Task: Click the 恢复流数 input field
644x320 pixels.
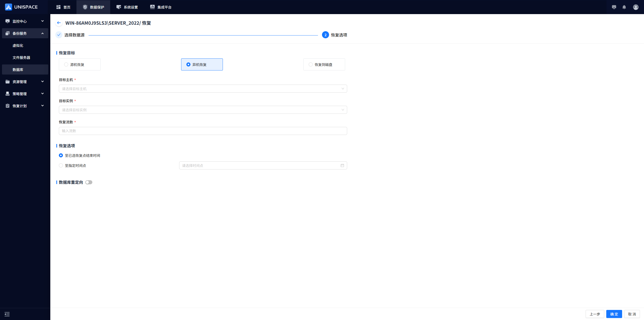Action: [203, 131]
